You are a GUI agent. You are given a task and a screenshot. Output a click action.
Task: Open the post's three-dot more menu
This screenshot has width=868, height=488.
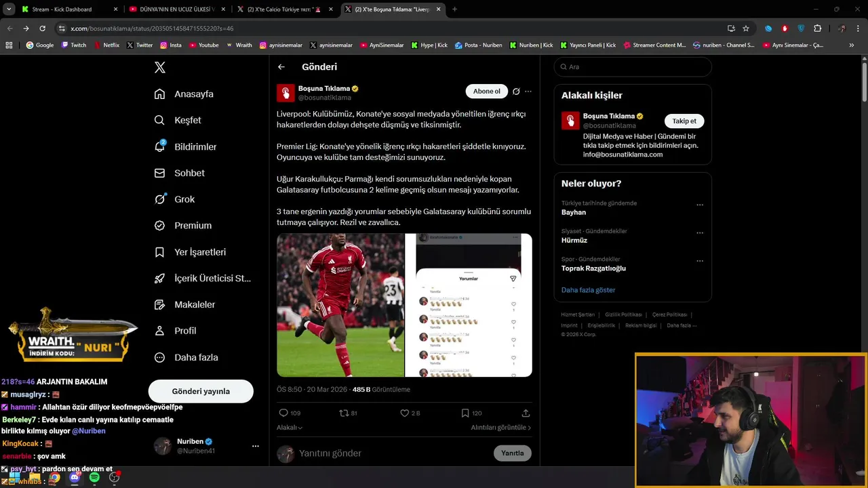coord(528,91)
